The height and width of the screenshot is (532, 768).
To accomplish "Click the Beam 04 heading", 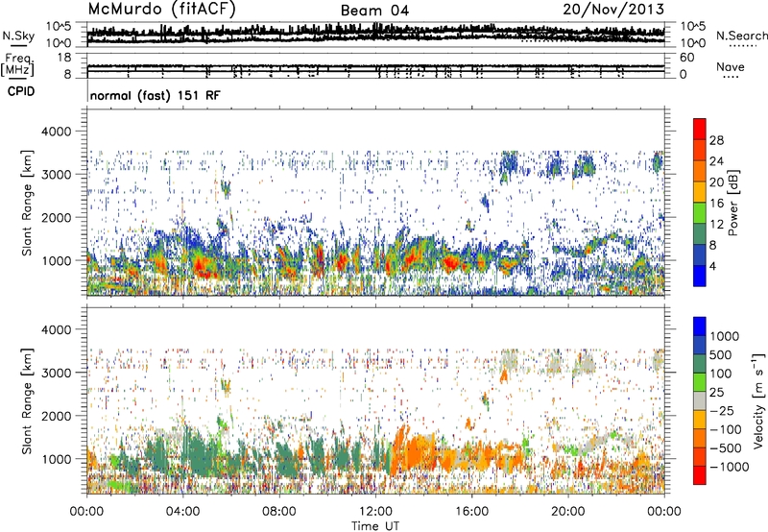I will click(374, 11).
